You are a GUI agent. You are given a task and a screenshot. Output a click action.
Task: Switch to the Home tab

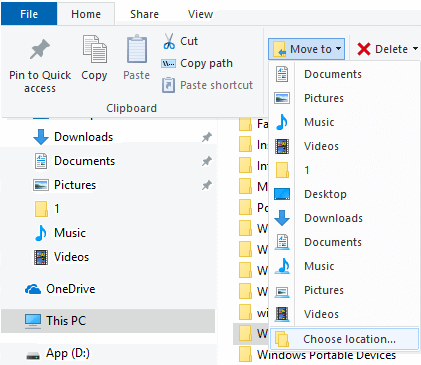click(86, 14)
